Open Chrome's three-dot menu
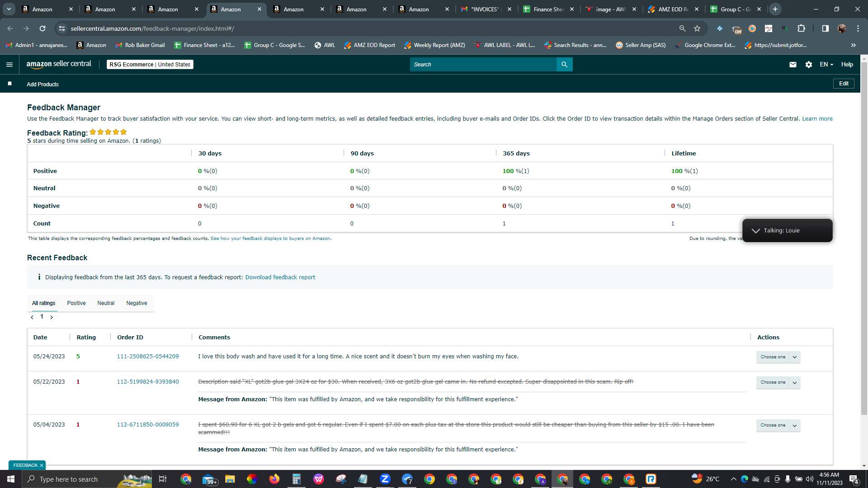Screen dimensions: 868x488 pos(858,28)
